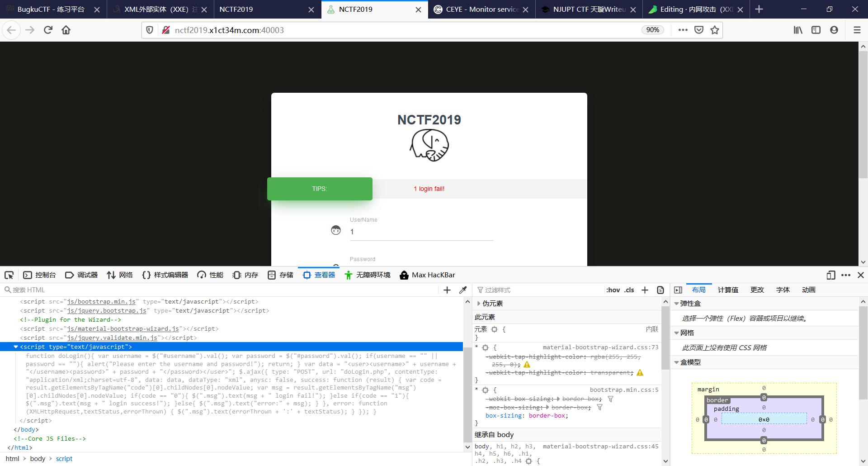
Task: Collapse the selected script node
Action: click(16, 347)
